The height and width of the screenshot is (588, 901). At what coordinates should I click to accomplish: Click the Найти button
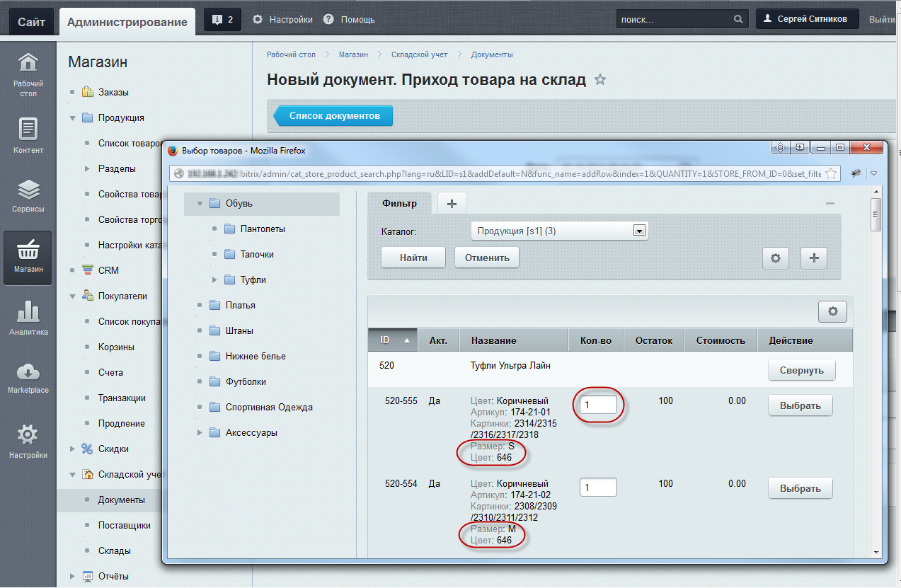click(x=413, y=258)
